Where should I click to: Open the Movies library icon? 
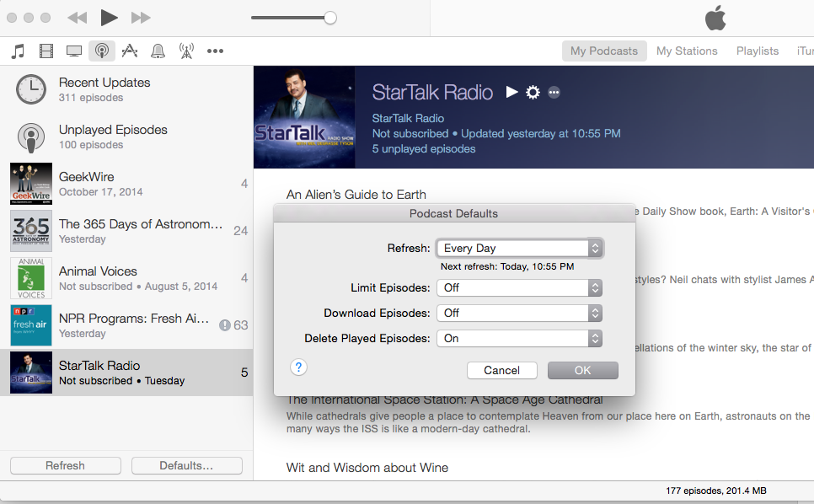coord(46,51)
